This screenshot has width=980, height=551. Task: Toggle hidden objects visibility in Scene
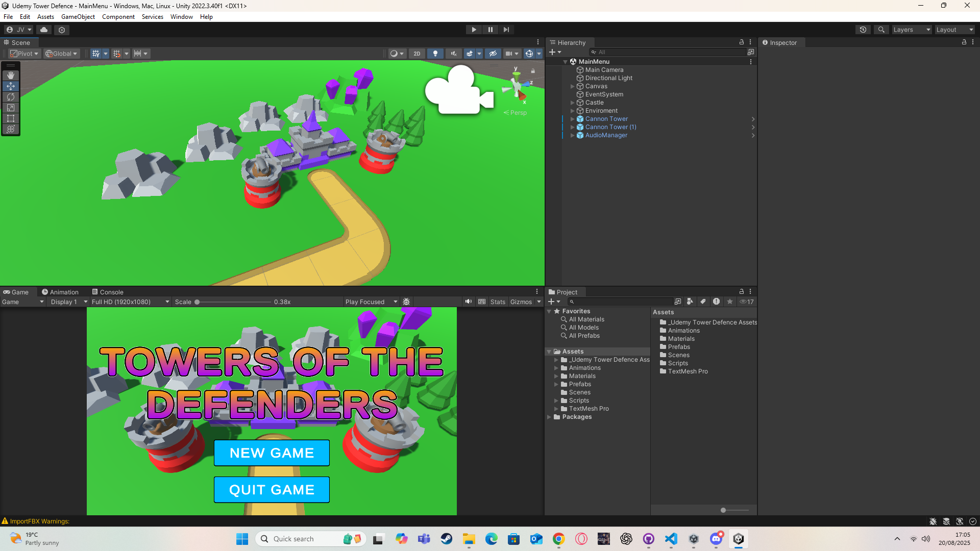click(493, 54)
